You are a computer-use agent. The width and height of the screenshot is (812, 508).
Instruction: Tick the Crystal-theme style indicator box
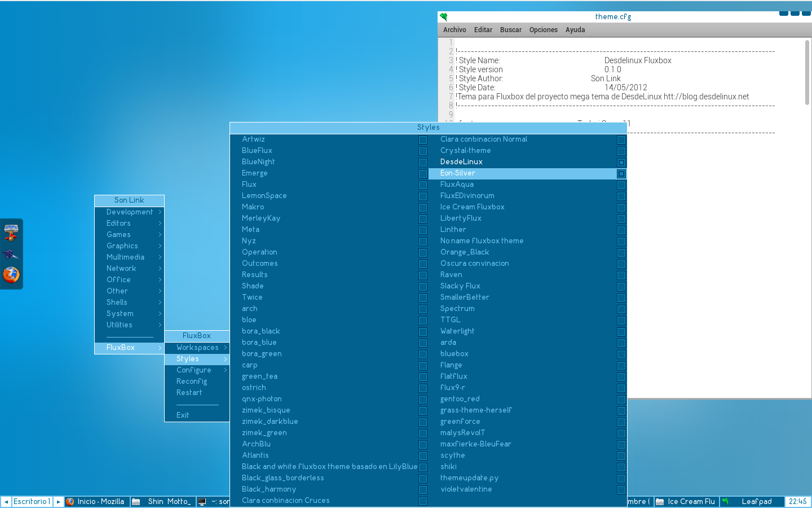pos(621,151)
